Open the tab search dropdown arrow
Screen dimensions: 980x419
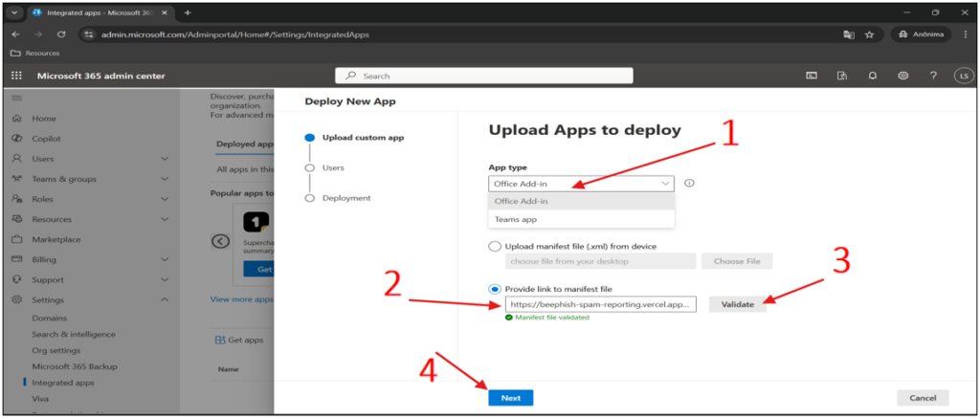(13, 12)
